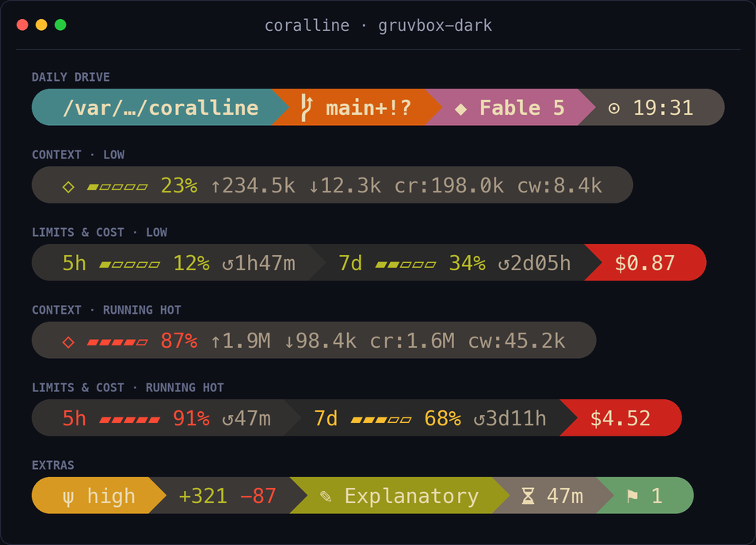The height and width of the screenshot is (545, 756).
Task: Click the cw:8.4k cache write value
Action: point(559,185)
